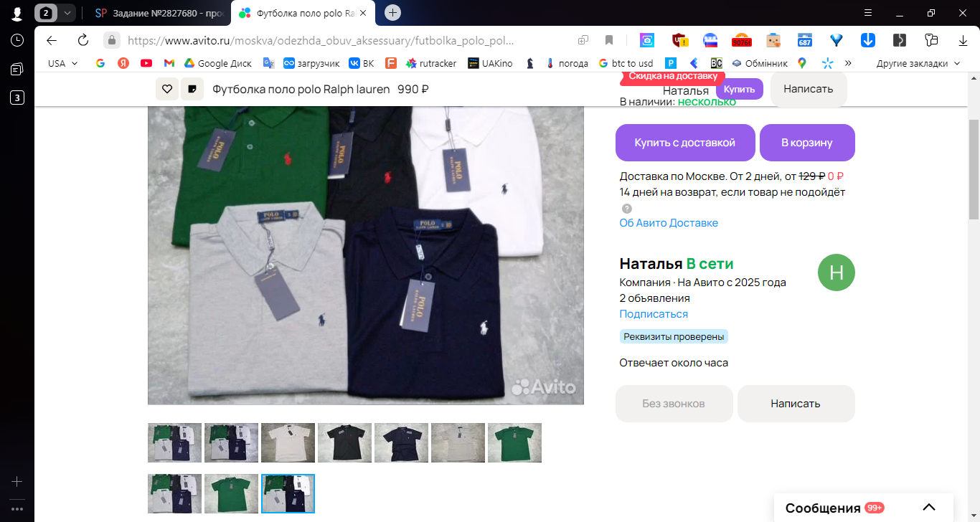This screenshot has height=522, width=980.
Task: Open Google Maps bookmark icon
Action: [801, 63]
